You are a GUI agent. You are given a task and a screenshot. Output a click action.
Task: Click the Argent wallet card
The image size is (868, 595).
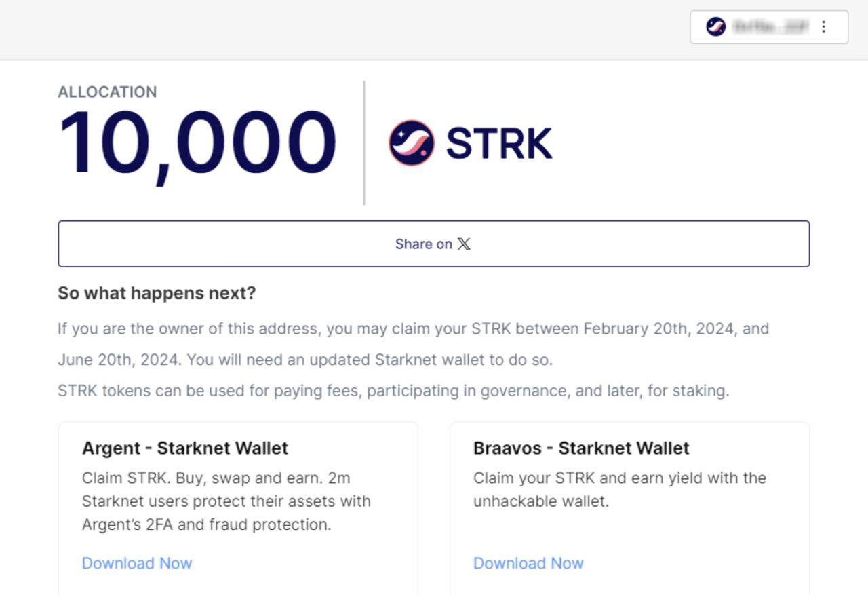[238, 508]
